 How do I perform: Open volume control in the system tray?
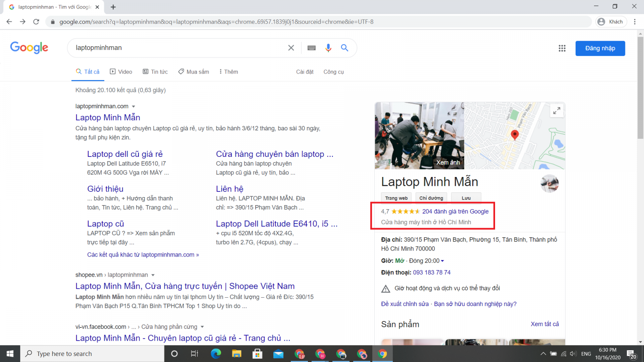[573, 354]
